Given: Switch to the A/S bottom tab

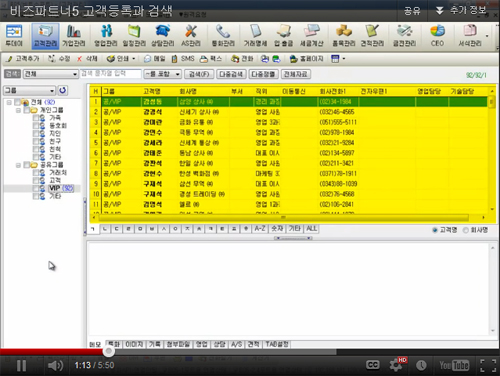Looking at the screenshot, I should coord(237,344).
